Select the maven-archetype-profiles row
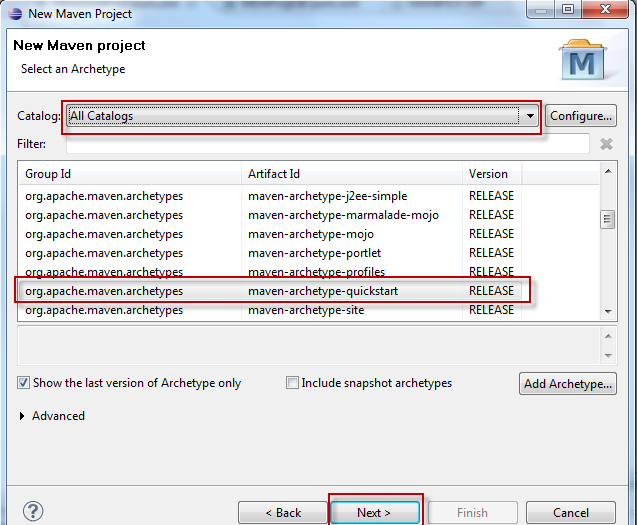Screen dimensions: 637x525 [270, 271]
